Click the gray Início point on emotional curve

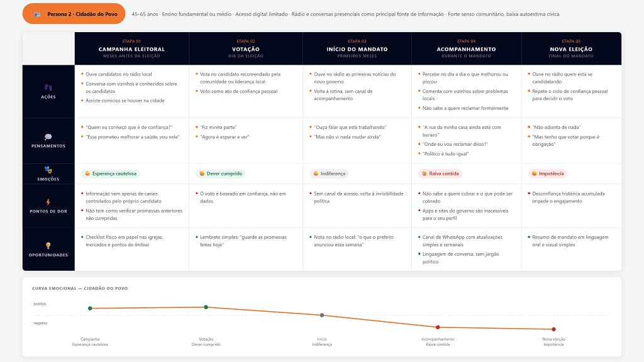click(322, 315)
